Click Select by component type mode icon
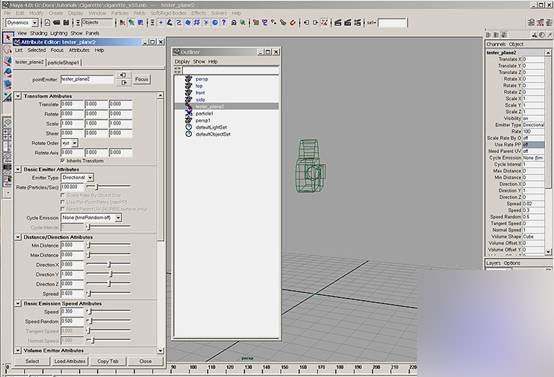Screen dimensions: 554x377 pos(141,23)
